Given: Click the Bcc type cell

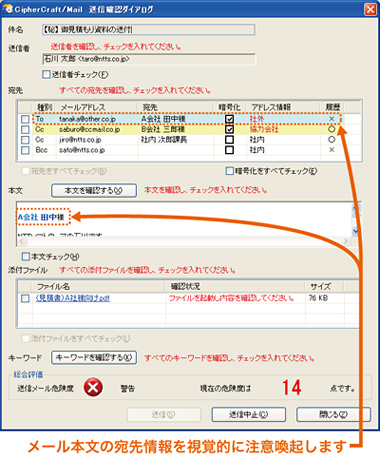Looking at the screenshot, I should point(42,150).
